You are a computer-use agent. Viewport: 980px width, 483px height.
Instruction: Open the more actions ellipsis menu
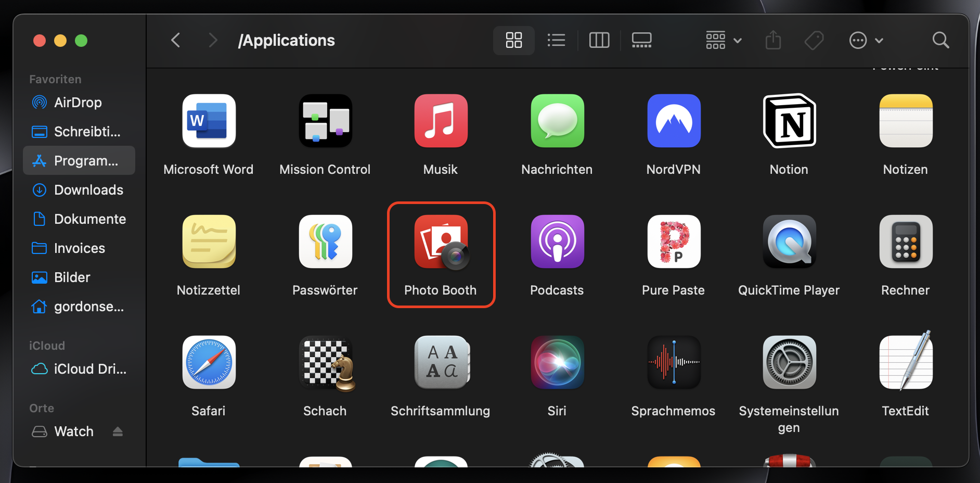866,40
